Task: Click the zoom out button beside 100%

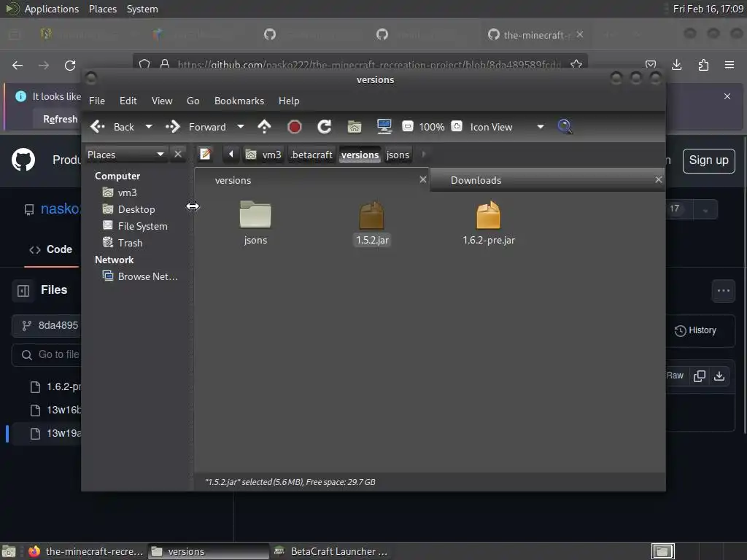Action: tap(407, 126)
